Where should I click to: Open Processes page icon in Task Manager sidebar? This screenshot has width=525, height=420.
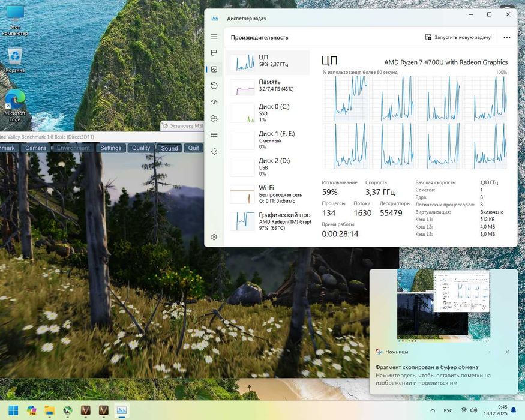214,53
